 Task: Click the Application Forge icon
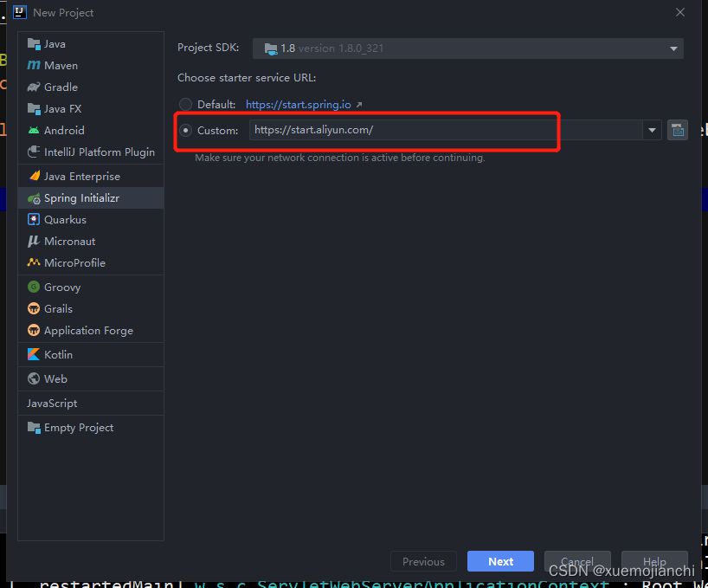pos(34,330)
